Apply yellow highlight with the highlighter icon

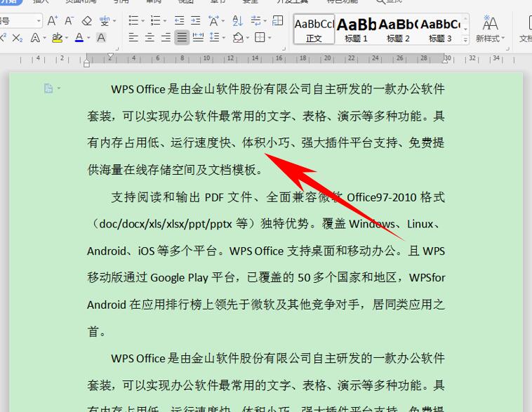[57, 37]
